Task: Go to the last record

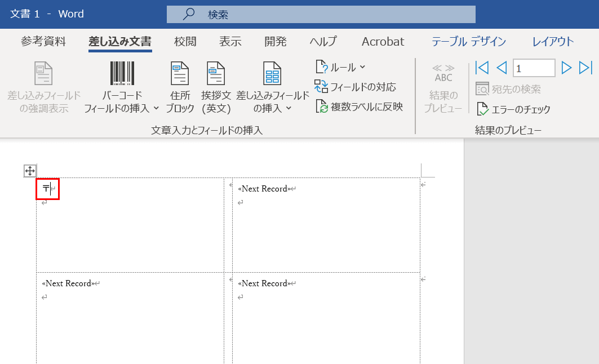Action: click(586, 68)
